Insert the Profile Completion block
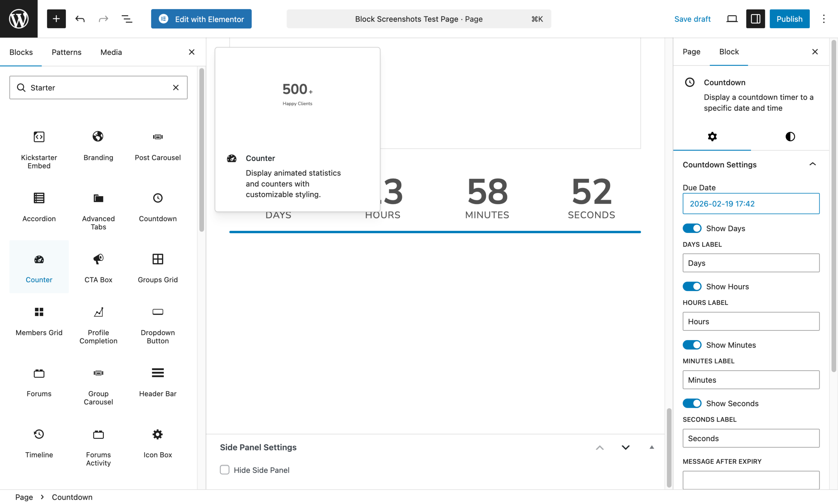 point(98,325)
